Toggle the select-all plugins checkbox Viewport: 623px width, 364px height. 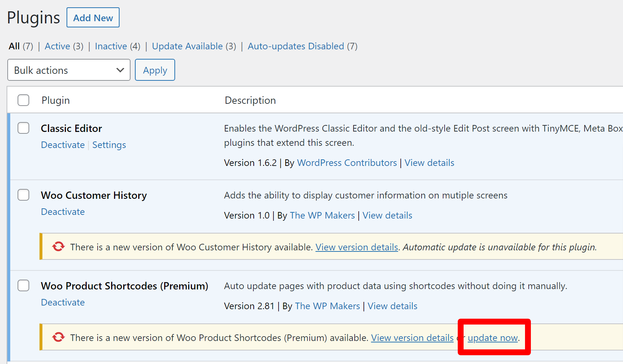tap(23, 100)
